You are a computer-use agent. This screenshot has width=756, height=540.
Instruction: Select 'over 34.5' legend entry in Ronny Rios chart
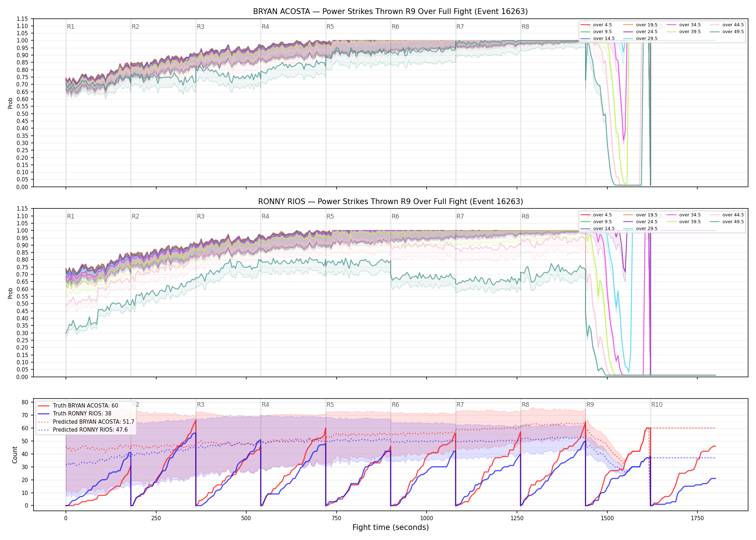(684, 215)
